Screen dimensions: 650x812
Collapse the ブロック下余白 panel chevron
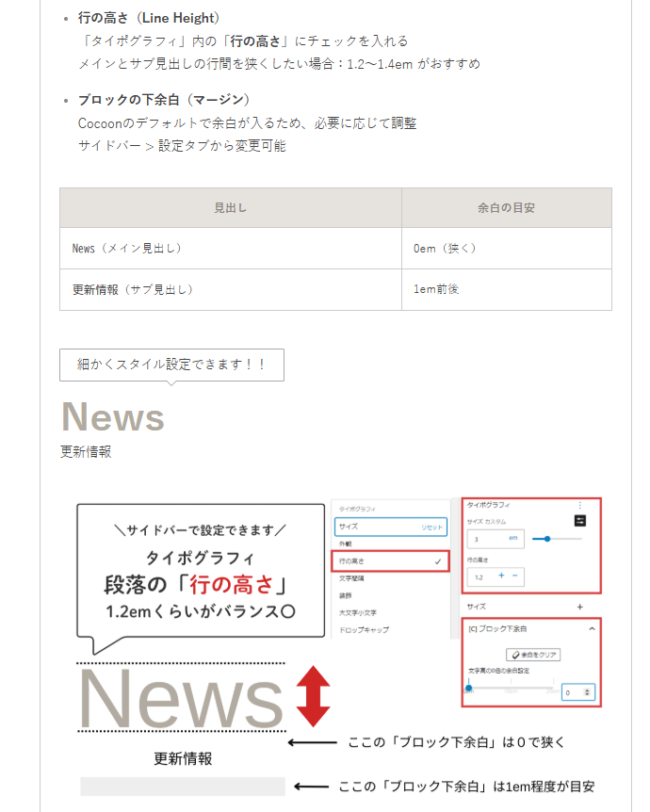592,628
